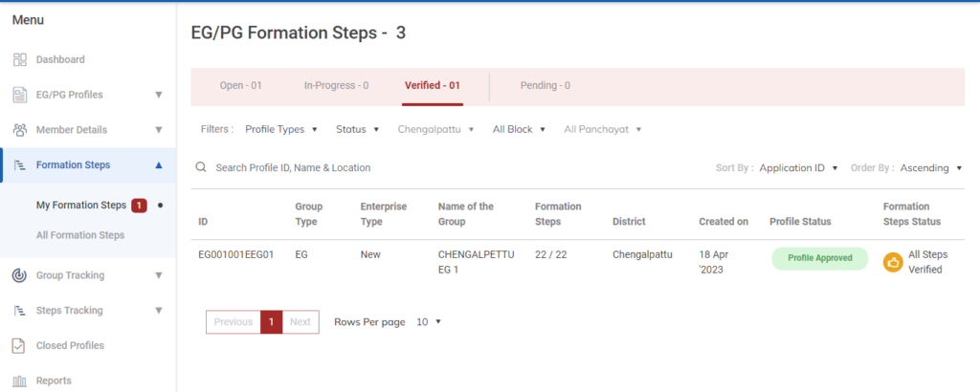Click the Member Details people icon
The height and width of the screenshot is (392, 980).
[19, 130]
